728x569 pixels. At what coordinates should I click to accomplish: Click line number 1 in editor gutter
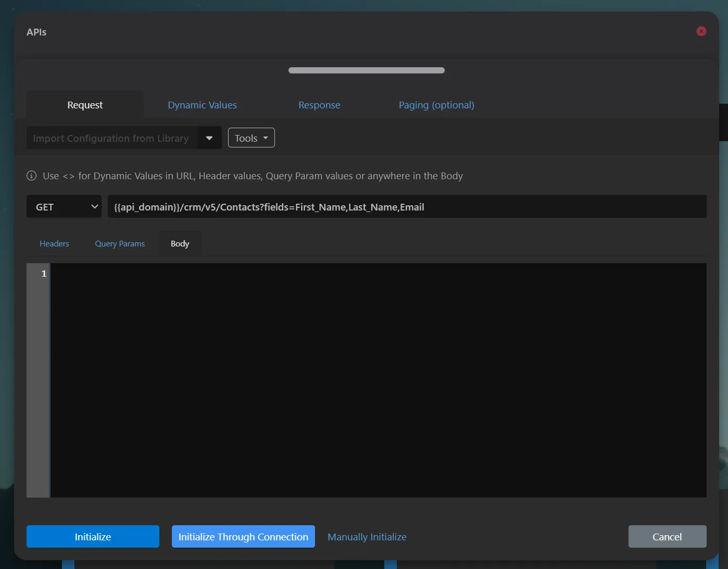coord(44,274)
